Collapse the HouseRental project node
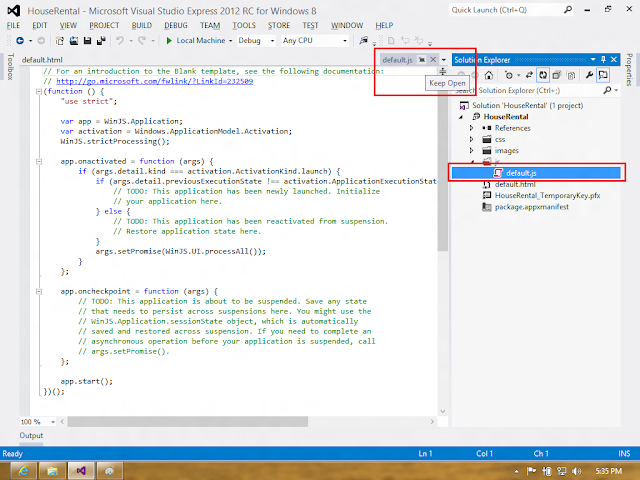The width and height of the screenshot is (640, 480). click(x=461, y=117)
